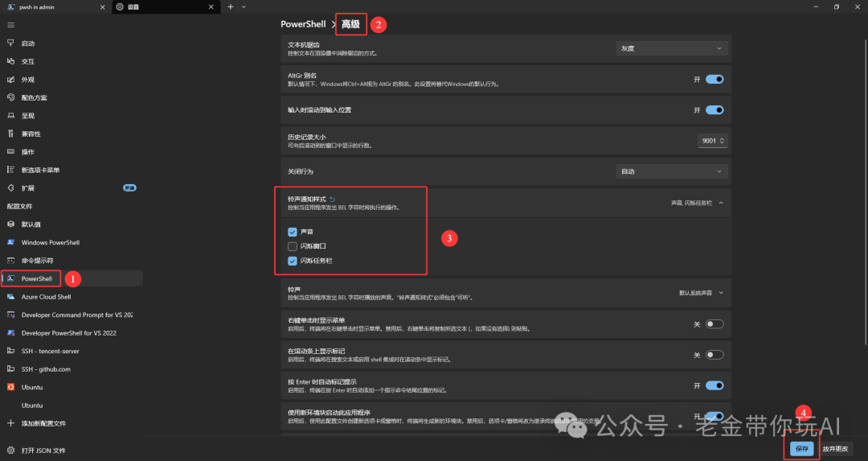Open the 文本抗锯齿 灰度 dropdown
The height and width of the screenshot is (461, 868).
[671, 48]
